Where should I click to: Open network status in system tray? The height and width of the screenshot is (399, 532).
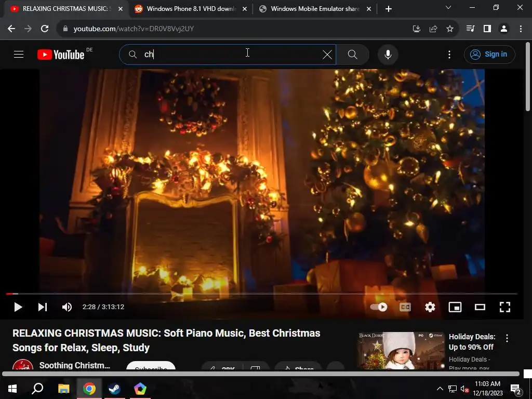pos(453,389)
